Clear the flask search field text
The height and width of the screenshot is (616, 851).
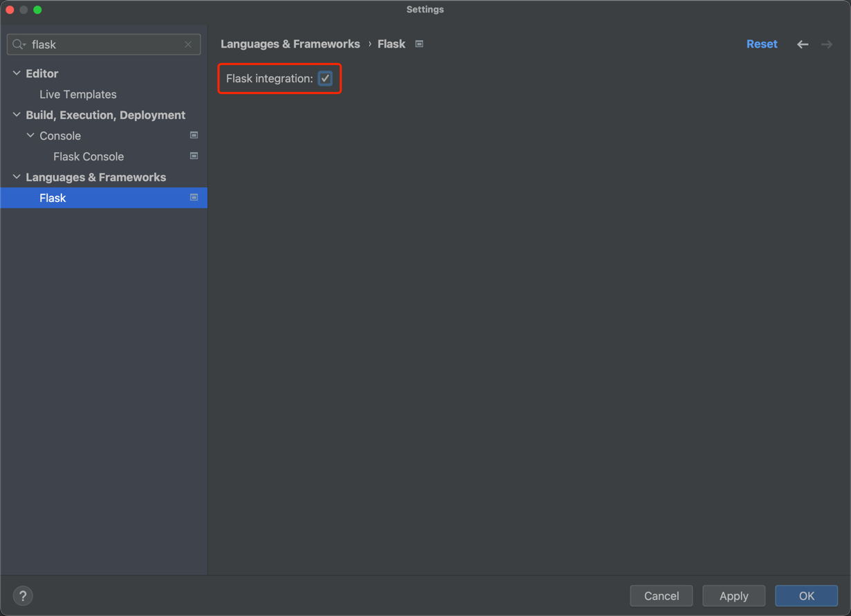188,44
